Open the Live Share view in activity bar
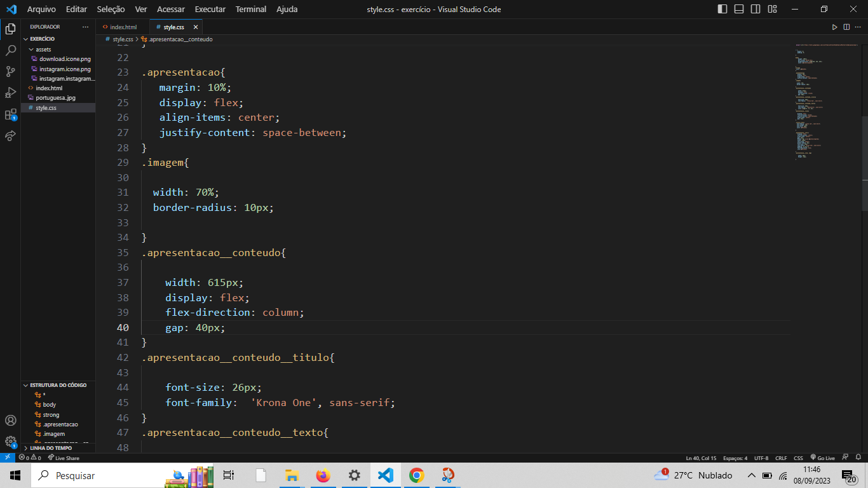The width and height of the screenshot is (868, 488). point(10,136)
